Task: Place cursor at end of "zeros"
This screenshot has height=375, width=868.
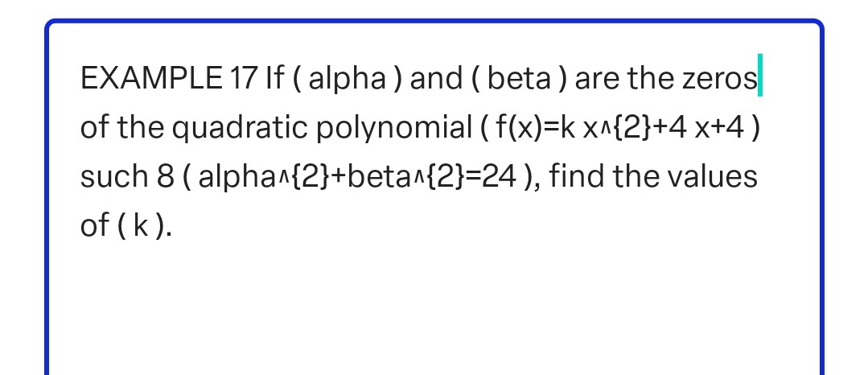Action: pos(757,79)
